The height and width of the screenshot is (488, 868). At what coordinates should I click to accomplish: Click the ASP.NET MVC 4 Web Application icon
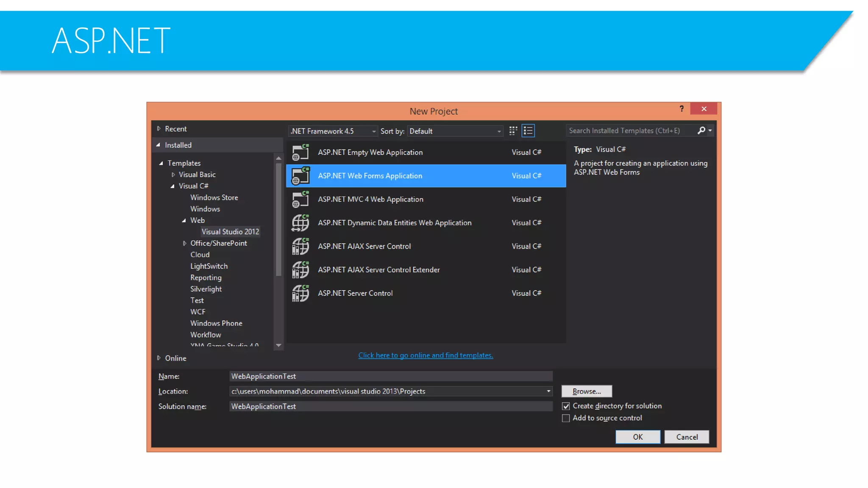click(x=300, y=200)
